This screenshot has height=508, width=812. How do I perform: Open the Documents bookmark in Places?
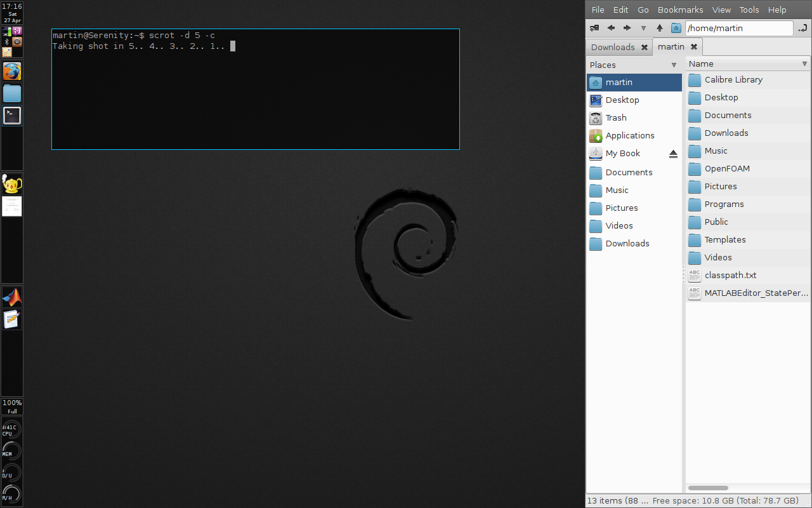pos(634,173)
